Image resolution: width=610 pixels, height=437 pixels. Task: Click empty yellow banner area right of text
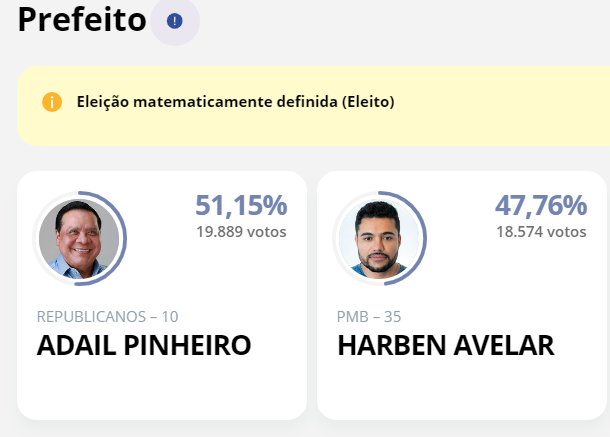point(500,104)
